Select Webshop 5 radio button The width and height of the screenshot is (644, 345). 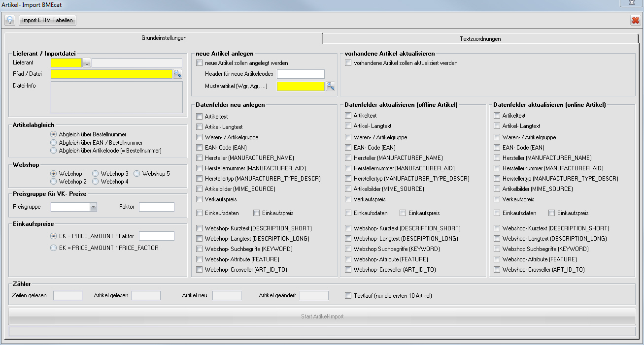point(137,174)
